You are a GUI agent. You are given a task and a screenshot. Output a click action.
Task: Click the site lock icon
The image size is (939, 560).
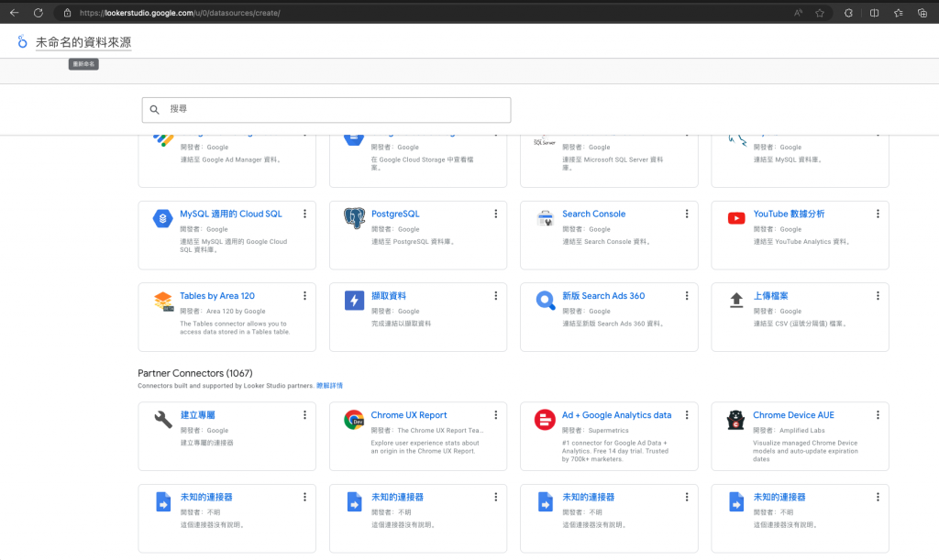67,13
